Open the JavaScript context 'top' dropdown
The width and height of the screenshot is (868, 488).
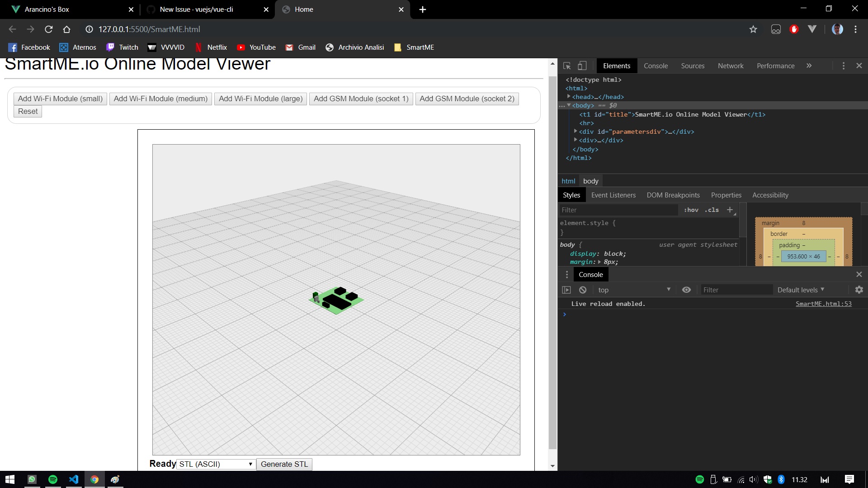pos(634,290)
